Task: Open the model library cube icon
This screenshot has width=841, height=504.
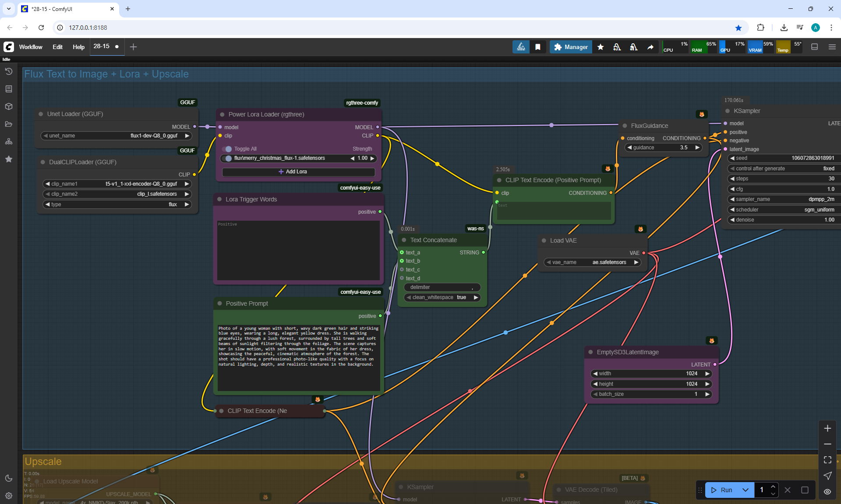Action: coord(8,106)
